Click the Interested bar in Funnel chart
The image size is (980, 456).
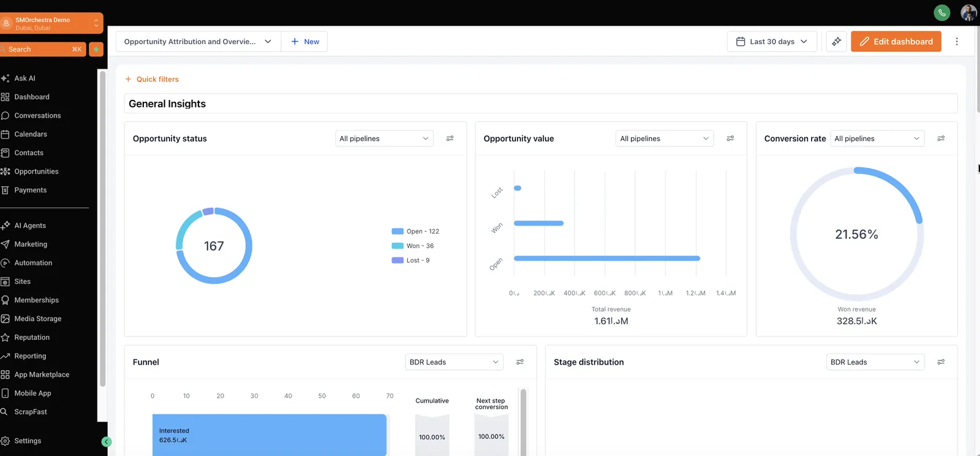269,435
